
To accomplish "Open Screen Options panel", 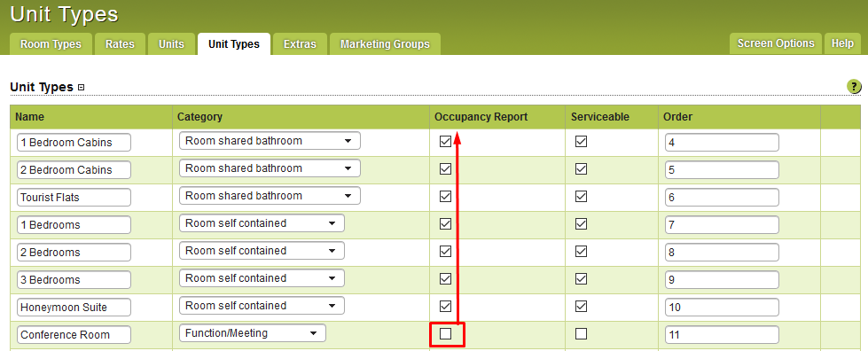I will pos(776,43).
